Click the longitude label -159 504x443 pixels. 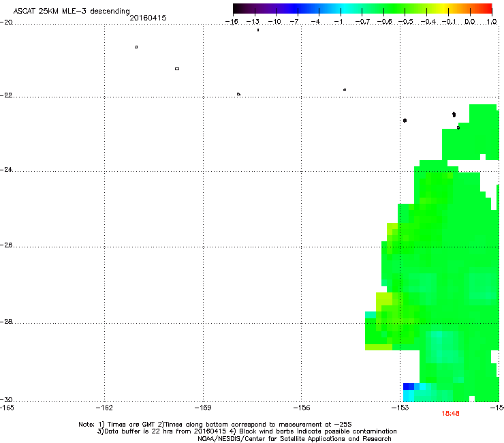(203, 408)
